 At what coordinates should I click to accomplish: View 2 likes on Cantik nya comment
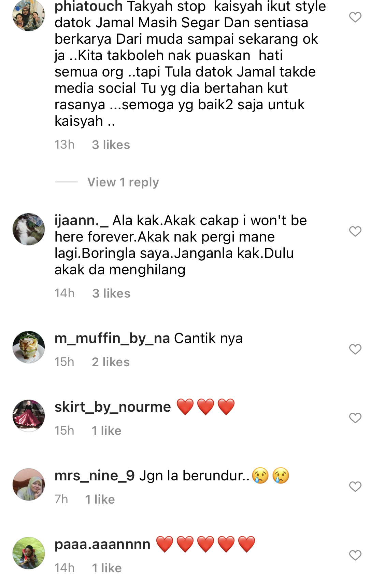pyautogui.click(x=111, y=362)
